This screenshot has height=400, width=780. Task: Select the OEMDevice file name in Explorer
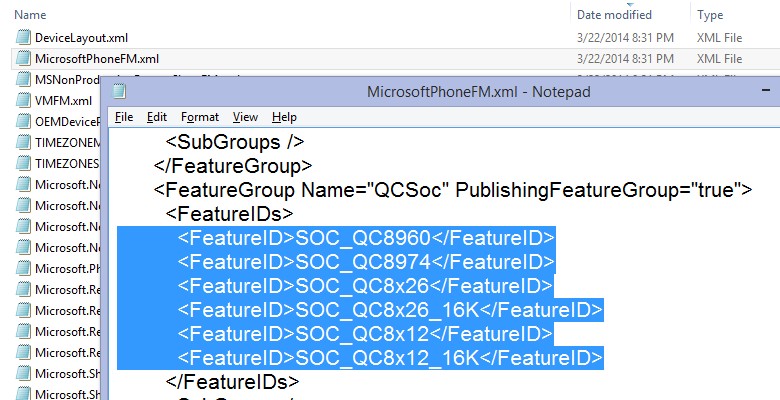pos(67,122)
